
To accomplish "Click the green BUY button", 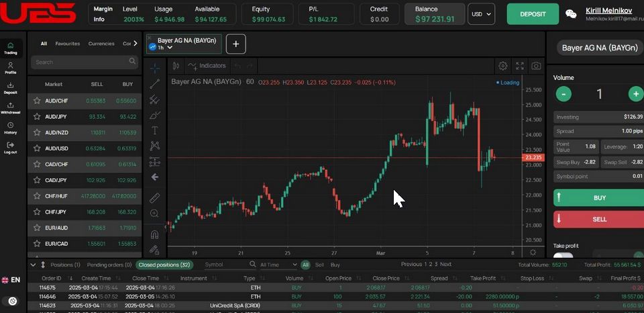I will click(598, 198).
